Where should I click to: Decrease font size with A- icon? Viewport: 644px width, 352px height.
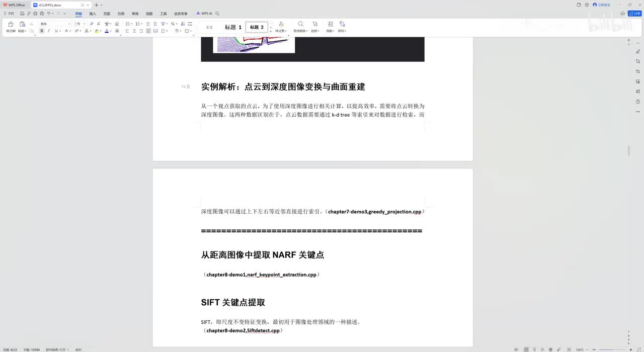point(99,24)
